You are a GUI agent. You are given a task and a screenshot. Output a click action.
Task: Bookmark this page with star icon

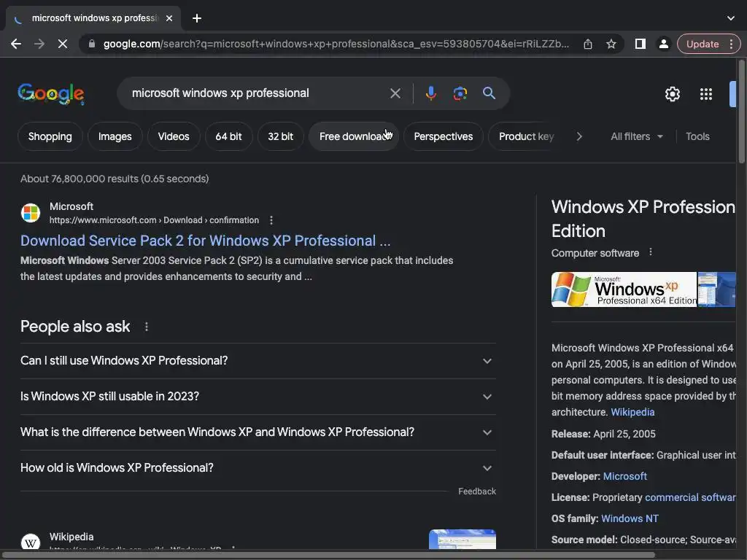tap(611, 44)
